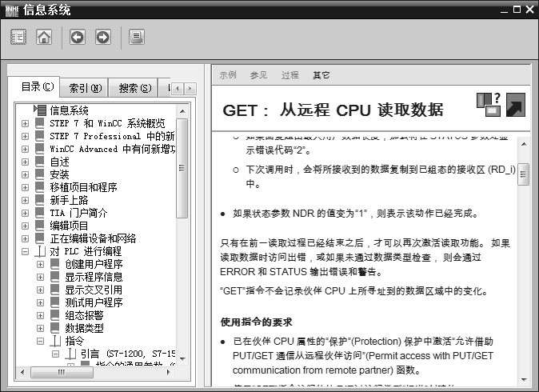Expand the 数据类型 tree node
The width and height of the screenshot is (539, 392).
(x=40, y=328)
